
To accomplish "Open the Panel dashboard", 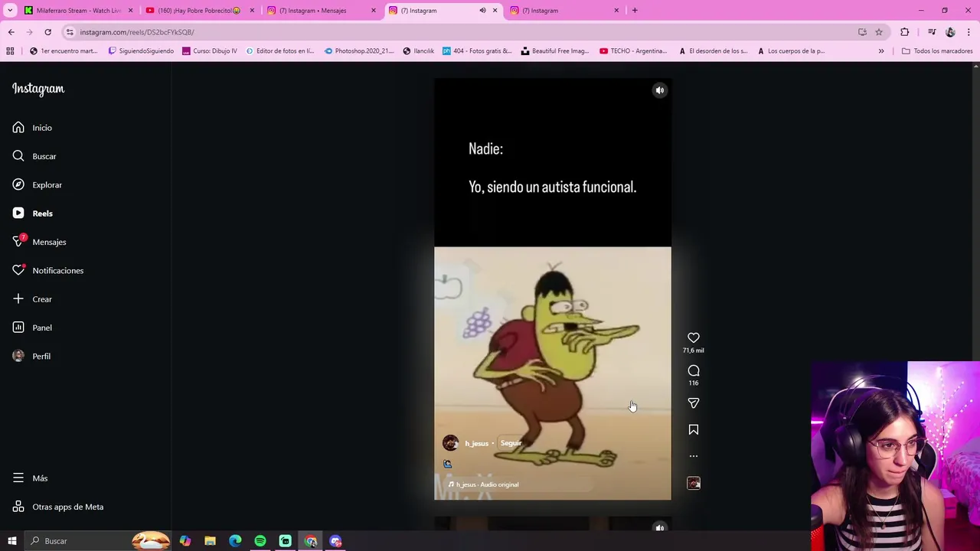I will point(32,328).
